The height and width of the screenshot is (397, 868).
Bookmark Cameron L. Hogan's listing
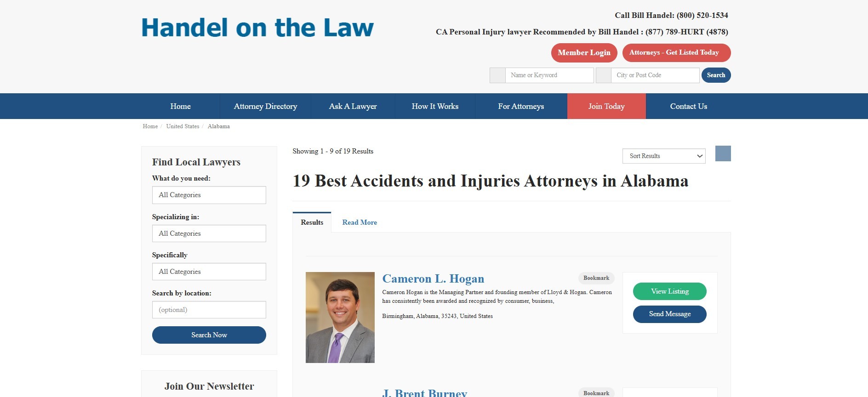[x=596, y=278]
